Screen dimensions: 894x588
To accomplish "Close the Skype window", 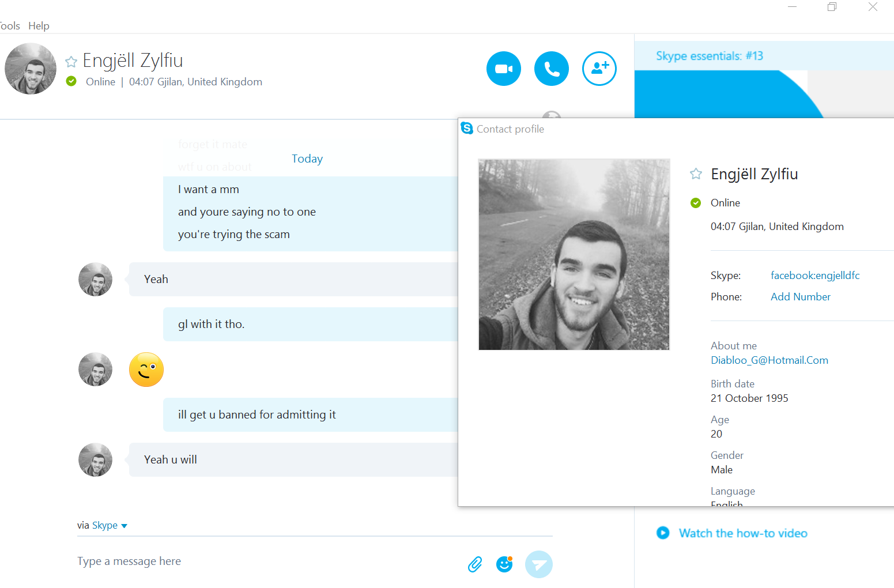I will click(873, 7).
